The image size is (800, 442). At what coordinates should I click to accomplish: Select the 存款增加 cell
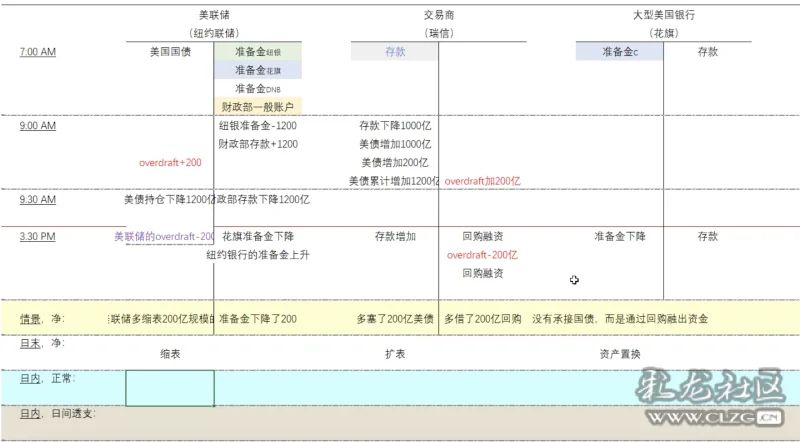(395, 236)
